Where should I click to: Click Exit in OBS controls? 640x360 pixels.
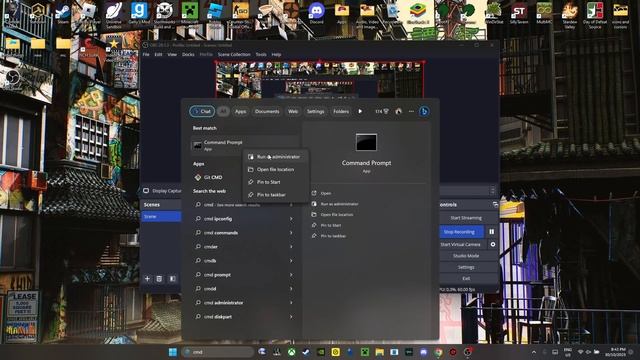tap(466, 278)
